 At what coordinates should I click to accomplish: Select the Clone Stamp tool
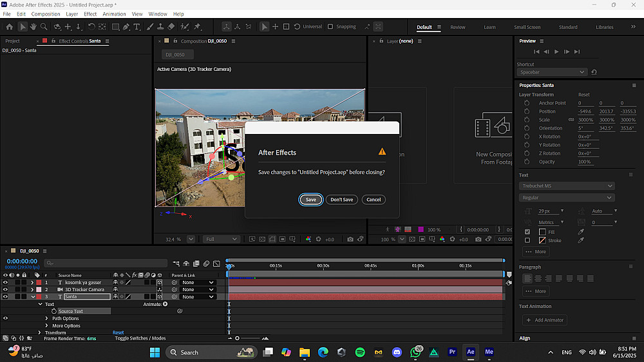tap(160, 27)
